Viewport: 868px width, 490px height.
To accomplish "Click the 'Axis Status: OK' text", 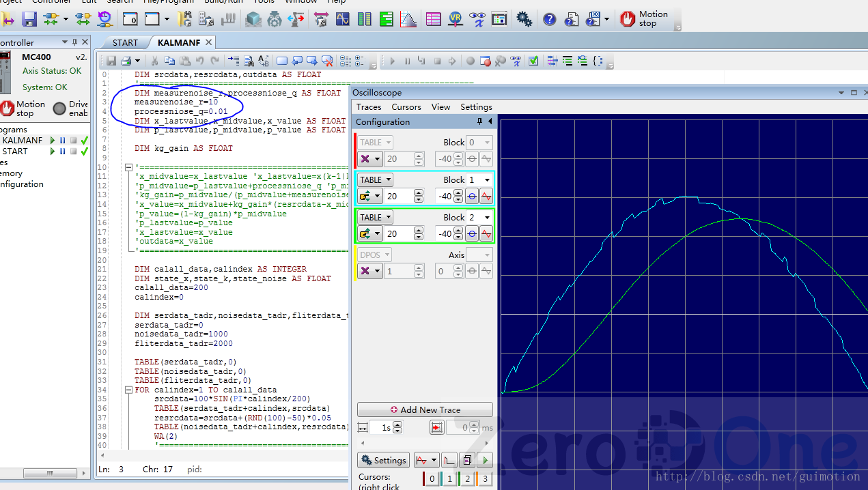I will click(52, 71).
